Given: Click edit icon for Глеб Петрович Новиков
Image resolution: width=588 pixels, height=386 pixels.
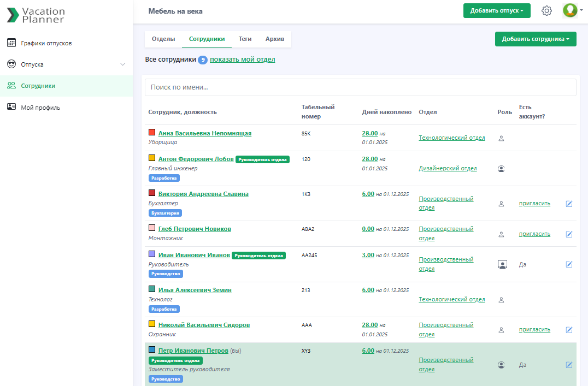Looking at the screenshot, I should tap(569, 234).
